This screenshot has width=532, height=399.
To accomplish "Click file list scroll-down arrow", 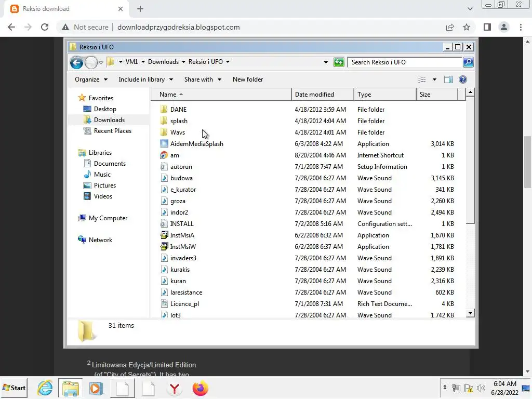I will click(470, 313).
